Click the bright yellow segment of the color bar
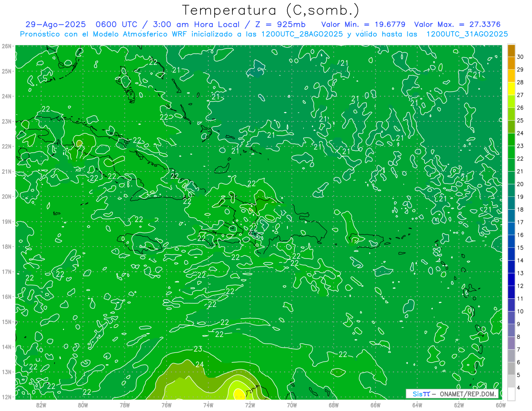Image resolution: width=532 pixels, height=411 pixels. click(511, 89)
